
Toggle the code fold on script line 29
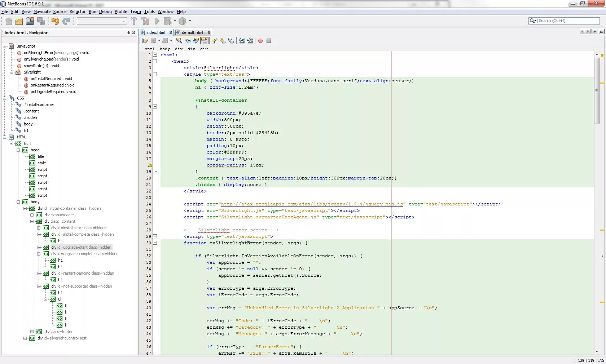point(155,236)
